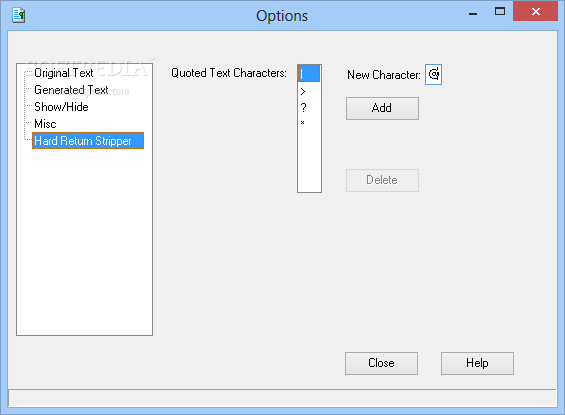Select the ? character in the list
This screenshot has width=565, height=415.
pos(309,107)
